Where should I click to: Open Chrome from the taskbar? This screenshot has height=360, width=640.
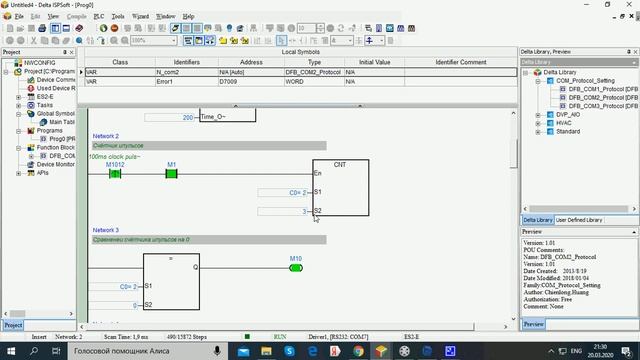[x=358, y=351]
